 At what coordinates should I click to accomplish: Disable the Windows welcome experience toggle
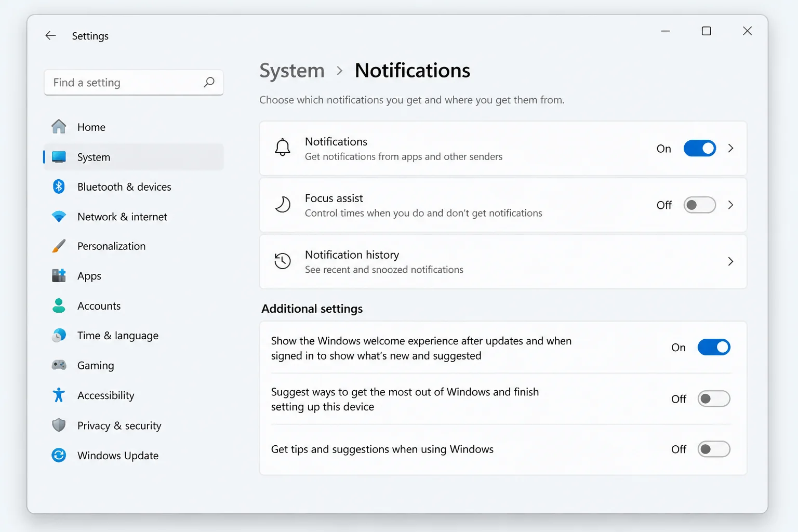click(714, 347)
